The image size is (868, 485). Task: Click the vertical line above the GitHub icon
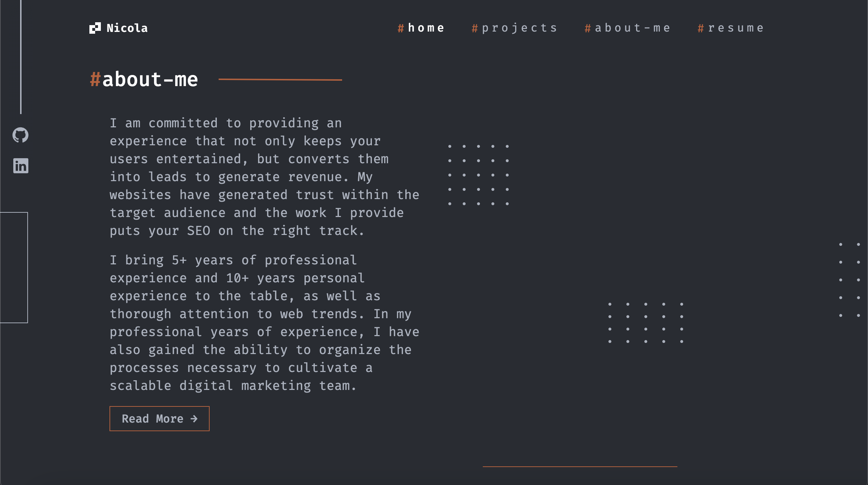[x=21, y=57]
